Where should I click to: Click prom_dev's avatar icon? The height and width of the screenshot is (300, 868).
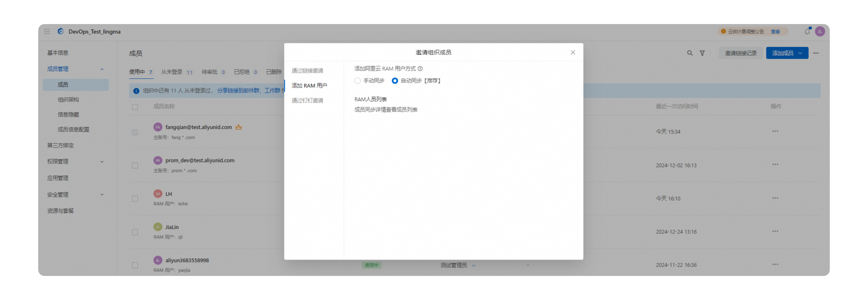click(158, 160)
